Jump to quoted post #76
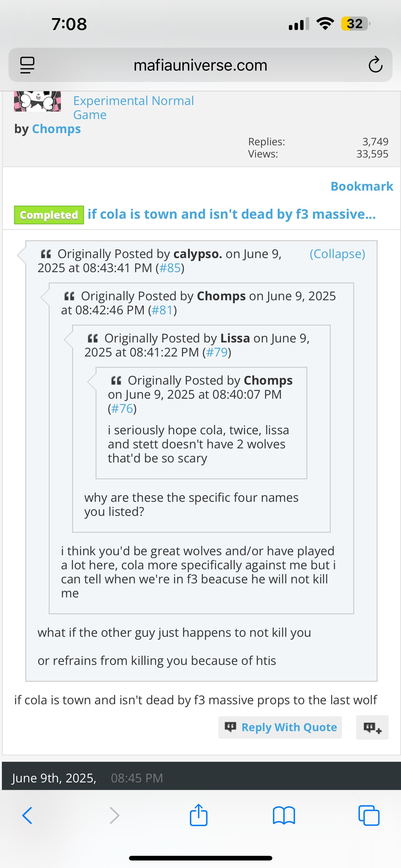The height and width of the screenshot is (868, 401). pyautogui.click(x=122, y=408)
